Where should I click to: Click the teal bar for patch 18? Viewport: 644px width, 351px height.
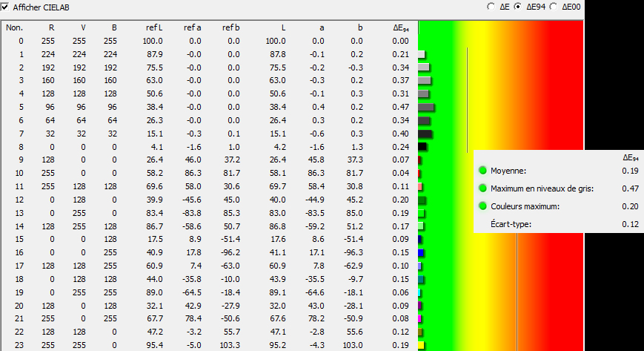coord(421,280)
